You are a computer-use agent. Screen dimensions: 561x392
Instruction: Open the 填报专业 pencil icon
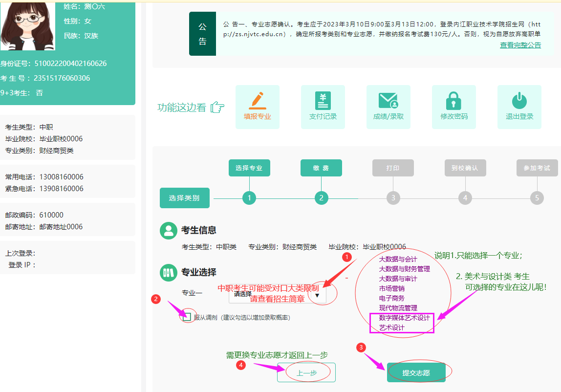coord(257,101)
